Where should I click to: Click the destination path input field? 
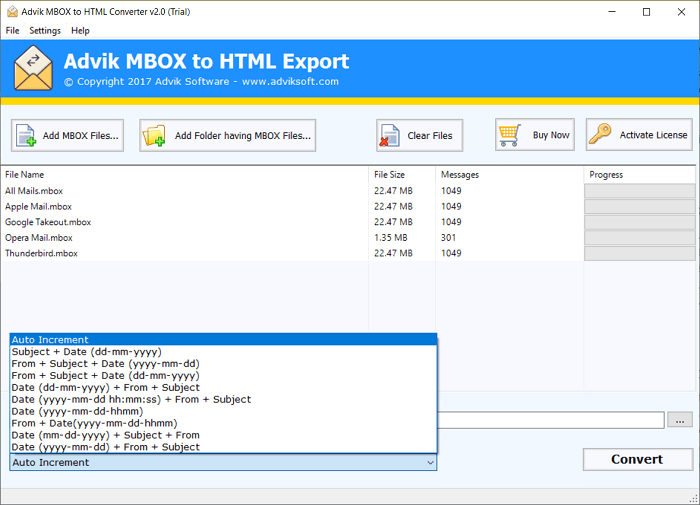click(551, 421)
